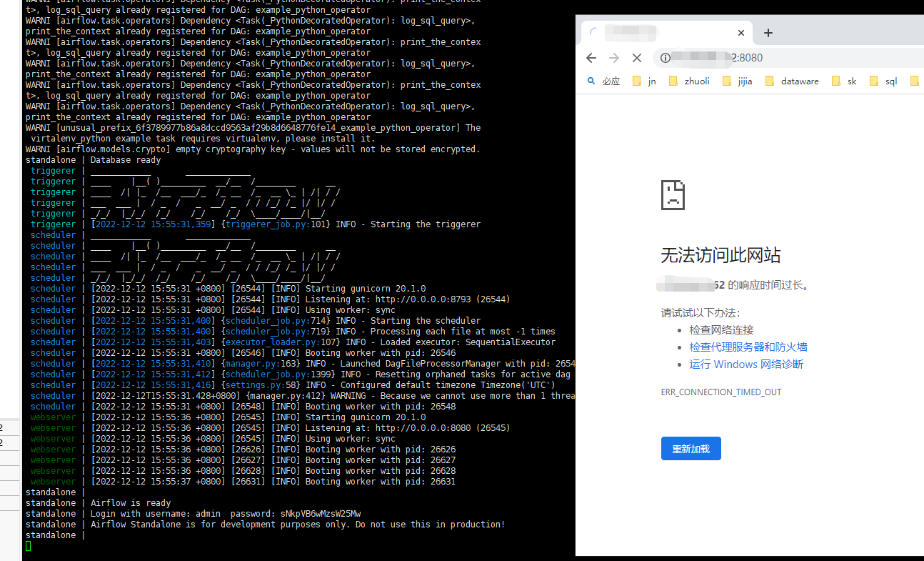Select the loading browser tab
The image size is (924, 561).
pyautogui.click(x=666, y=33)
